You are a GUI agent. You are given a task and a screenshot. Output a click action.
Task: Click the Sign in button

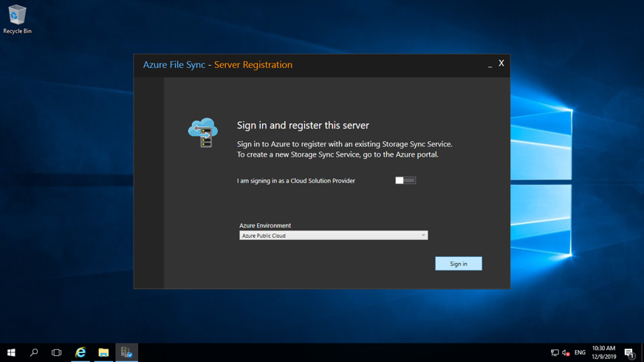coord(459,264)
